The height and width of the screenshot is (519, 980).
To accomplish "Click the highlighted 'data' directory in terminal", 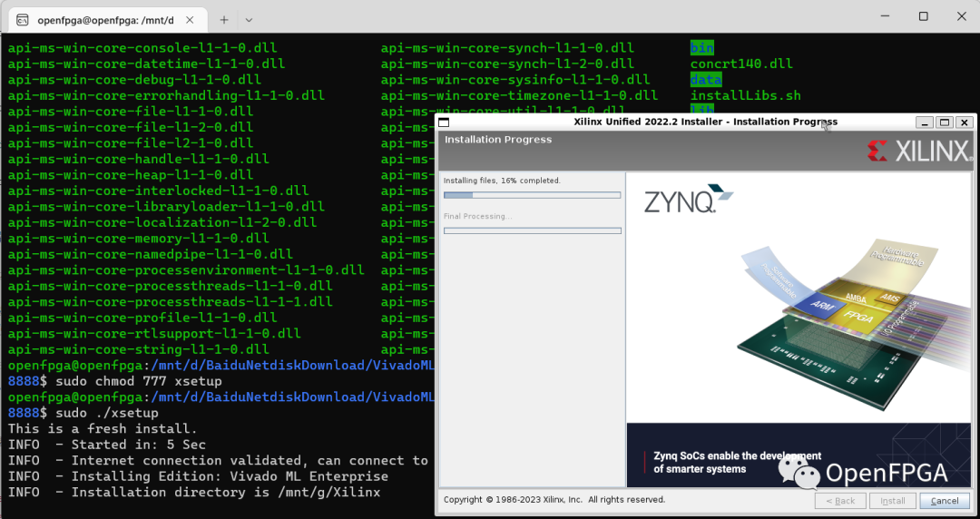I will pos(706,80).
